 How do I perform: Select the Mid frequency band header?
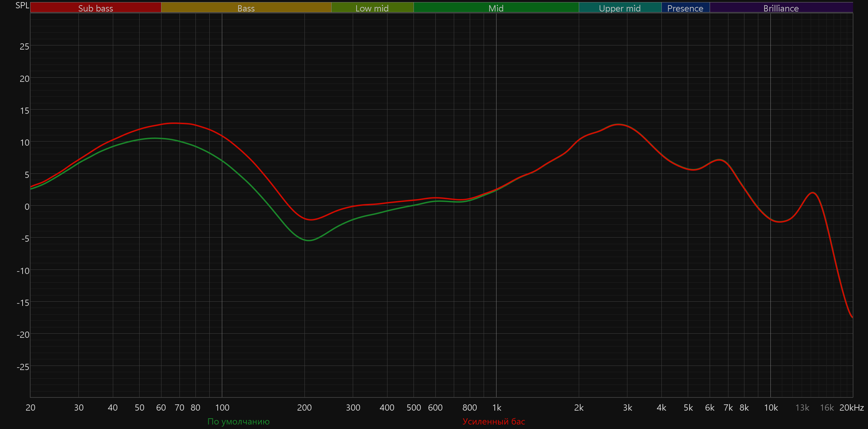point(496,8)
